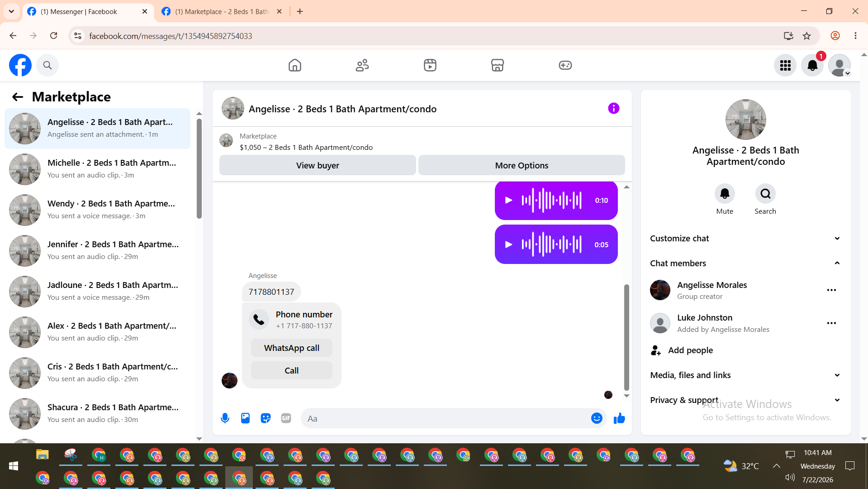Open the $1,050 Marketplace listing link
The width and height of the screenshot is (868, 489).
pos(306,148)
